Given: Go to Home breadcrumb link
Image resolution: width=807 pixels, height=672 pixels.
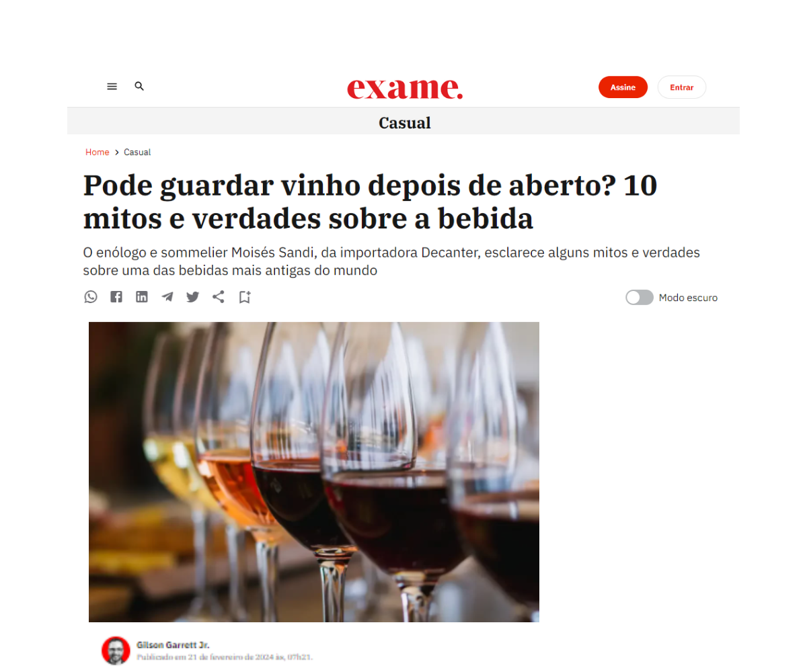Looking at the screenshot, I should coord(98,153).
